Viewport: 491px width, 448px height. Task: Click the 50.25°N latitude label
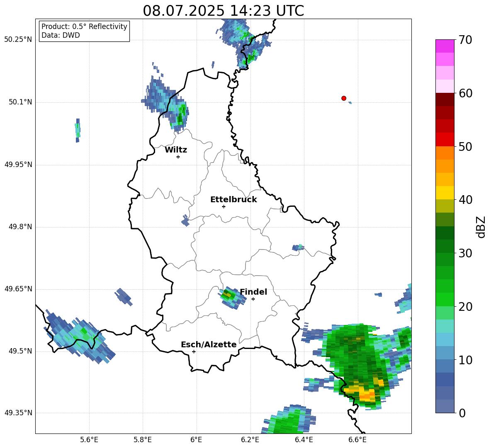(x=18, y=40)
